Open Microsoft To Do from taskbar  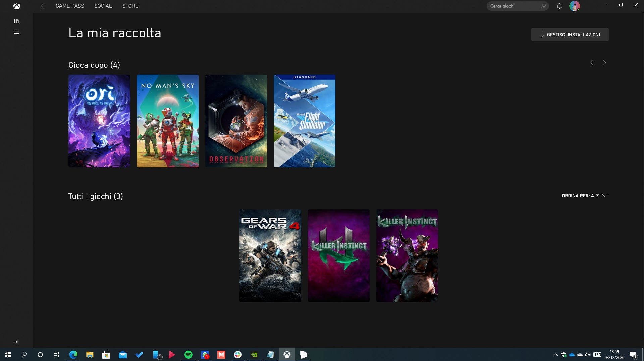point(139,355)
